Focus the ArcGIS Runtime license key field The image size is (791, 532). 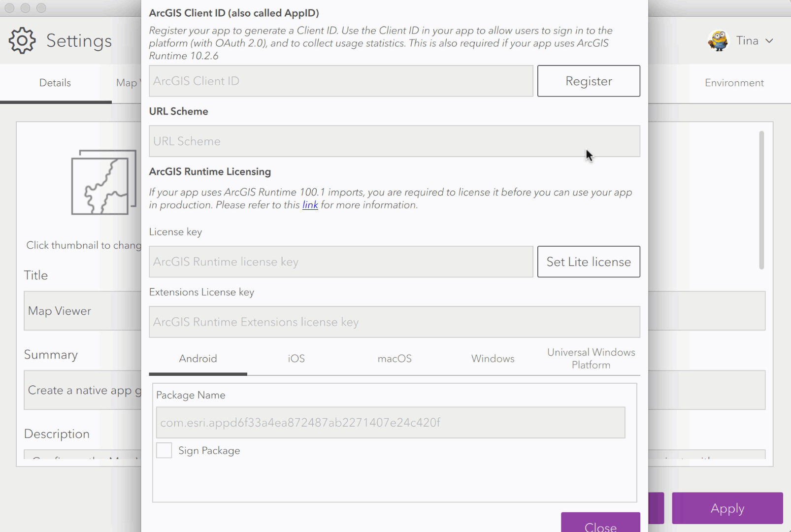(341, 262)
